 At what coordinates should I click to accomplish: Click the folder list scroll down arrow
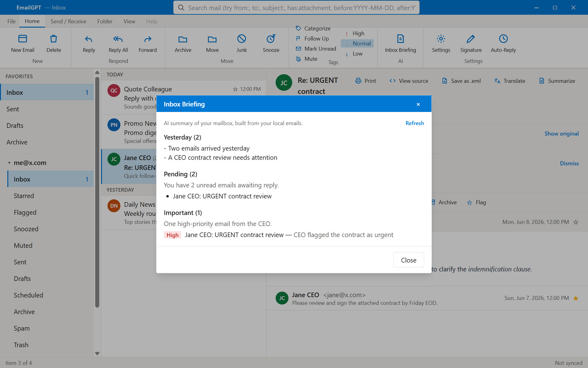point(97,353)
